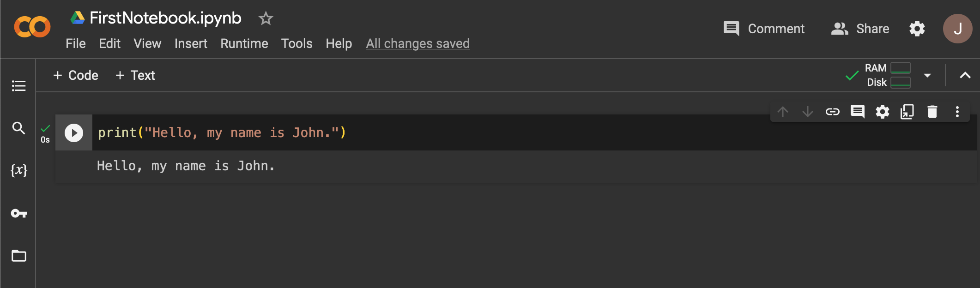Open the Tools menu

coord(296,43)
